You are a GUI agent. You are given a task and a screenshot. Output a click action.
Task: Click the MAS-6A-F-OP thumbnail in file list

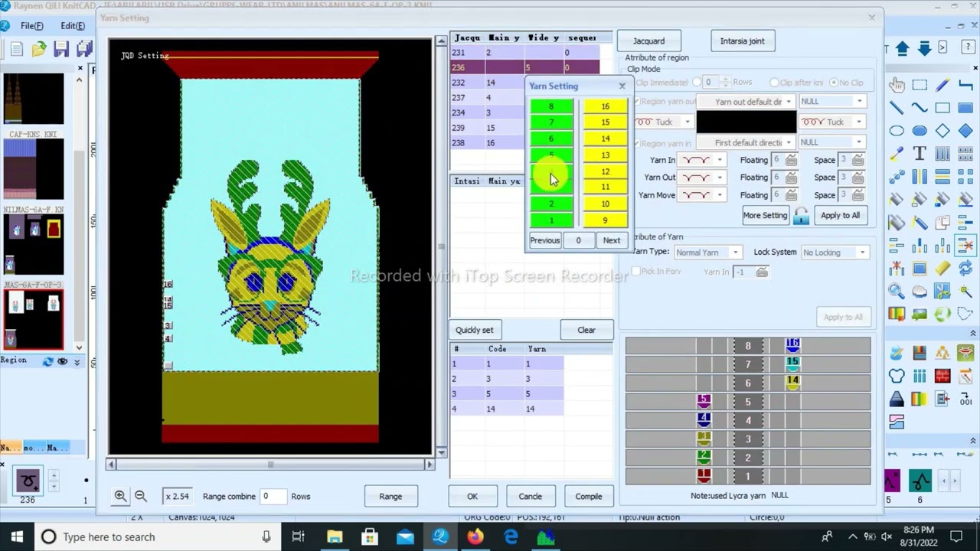tap(33, 320)
